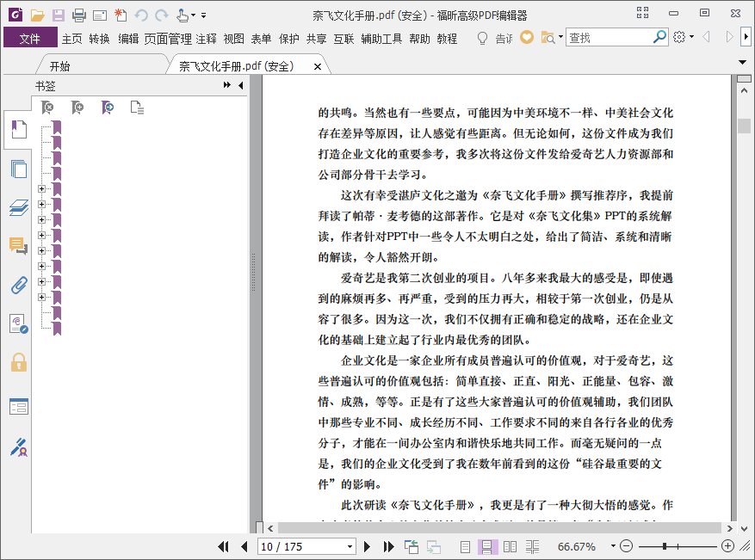
Task: Open the 教程 ribbon tab
Action: click(x=447, y=39)
